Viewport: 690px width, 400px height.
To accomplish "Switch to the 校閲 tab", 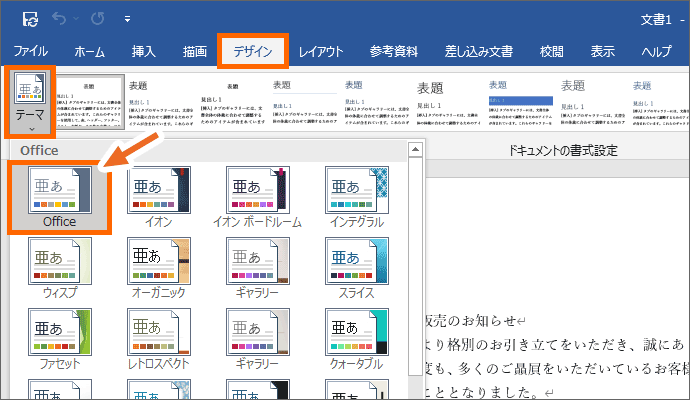I will click(551, 51).
